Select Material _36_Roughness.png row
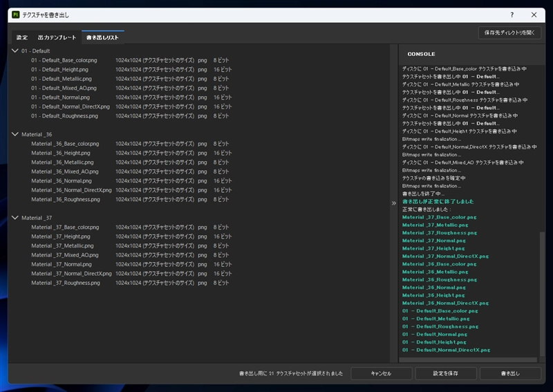Image resolution: width=553 pixels, height=392 pixels. (x=130, y=199)
